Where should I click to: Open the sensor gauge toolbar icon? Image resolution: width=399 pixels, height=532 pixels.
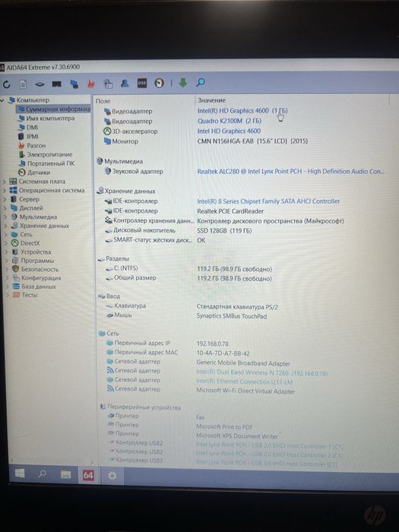click(x=159, y=83)
